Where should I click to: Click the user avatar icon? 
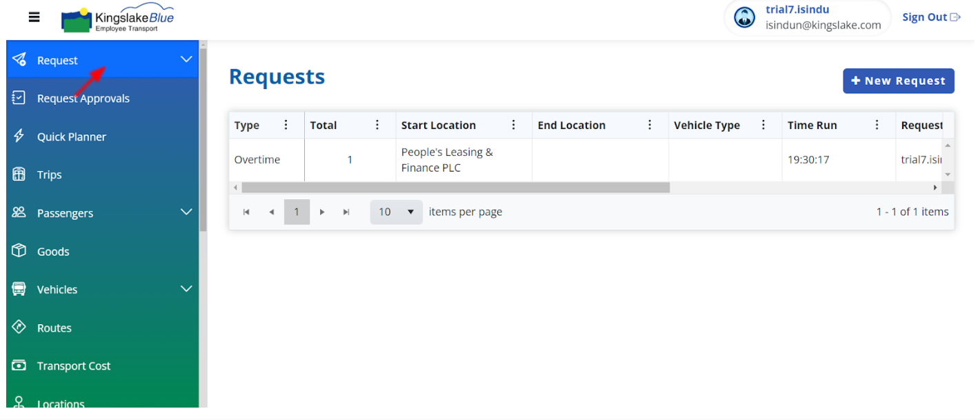(744, 17)
